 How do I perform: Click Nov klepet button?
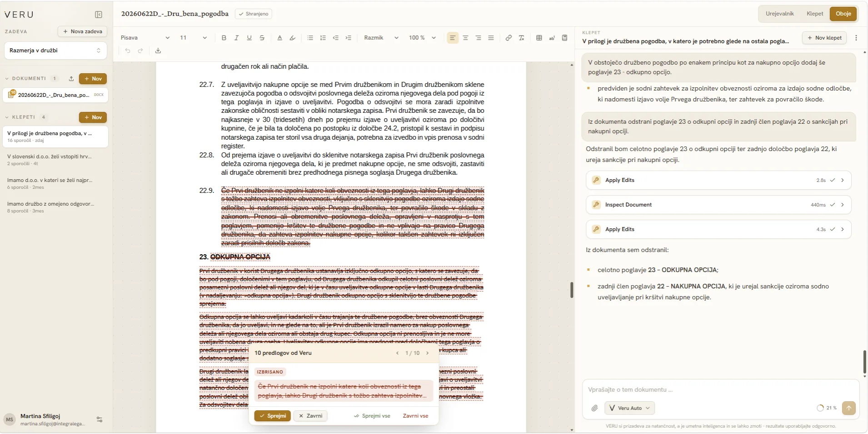tap(824, 38)
